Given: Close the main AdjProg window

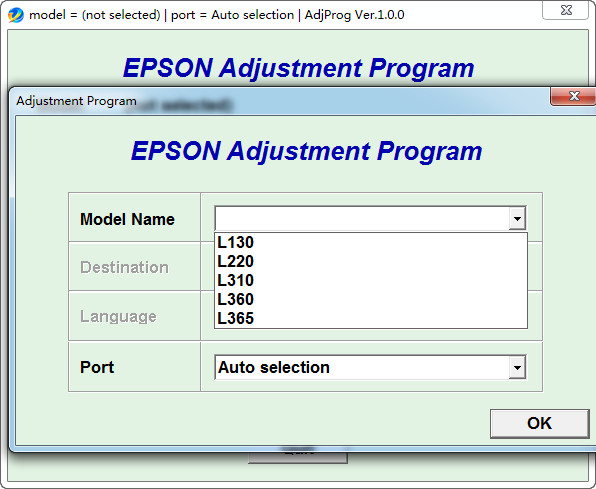Looking at the screenshot, I should [566, 10].
